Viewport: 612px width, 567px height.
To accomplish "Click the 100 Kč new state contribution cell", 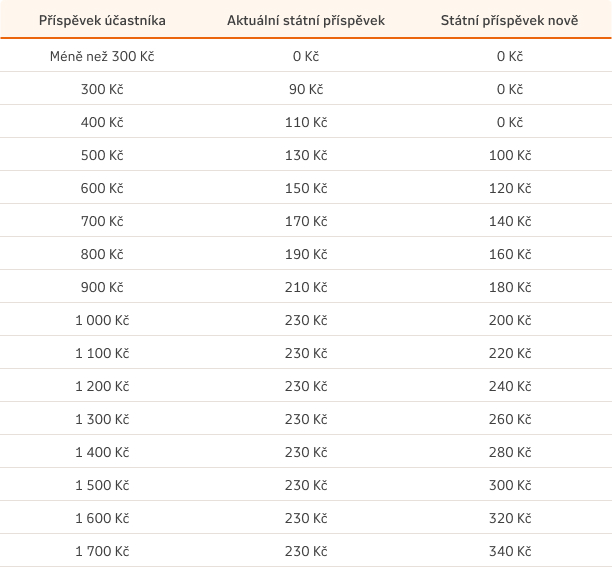I will pyautogui.click(x=510, y=155).
